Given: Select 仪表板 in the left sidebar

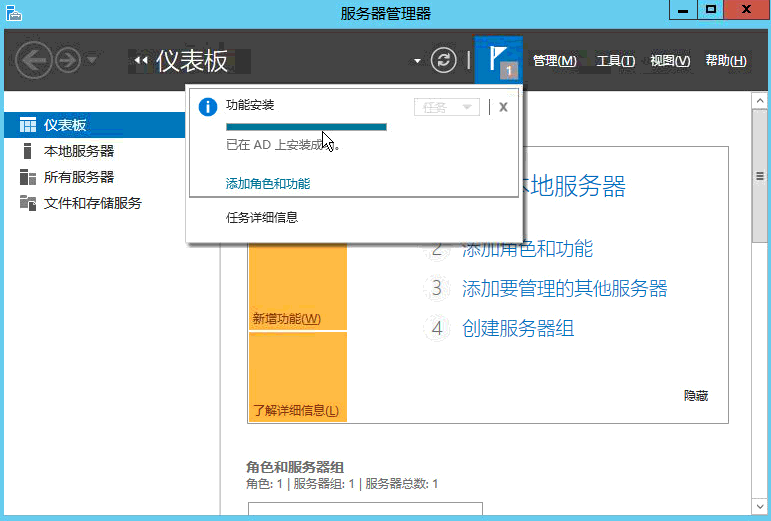Looking at the screenshot, I should point(65,125).
